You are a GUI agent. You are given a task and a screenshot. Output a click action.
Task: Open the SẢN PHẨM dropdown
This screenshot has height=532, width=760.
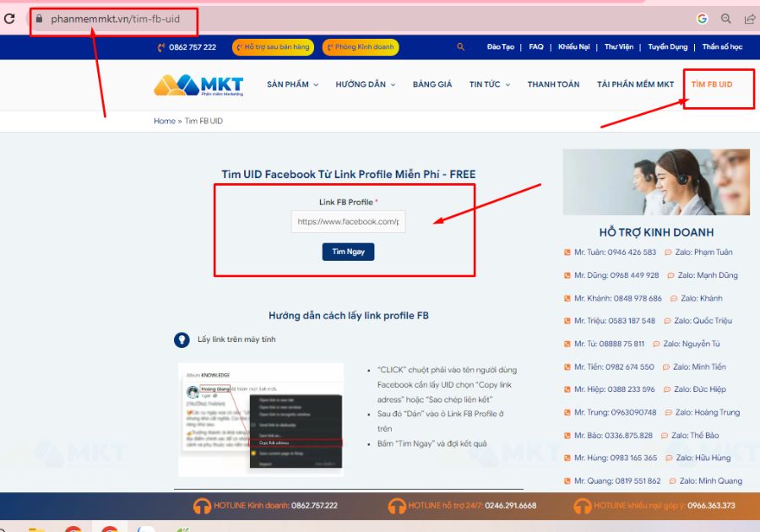click(290, 84)
